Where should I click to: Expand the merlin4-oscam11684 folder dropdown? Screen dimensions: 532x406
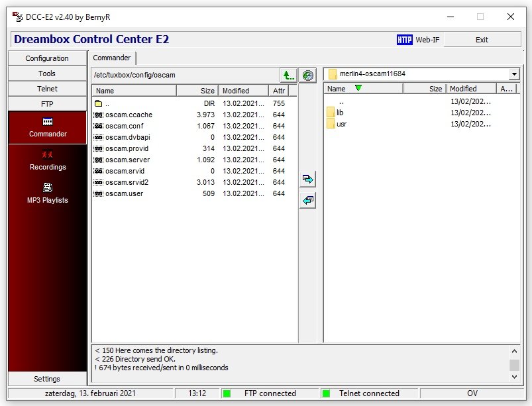514,74
